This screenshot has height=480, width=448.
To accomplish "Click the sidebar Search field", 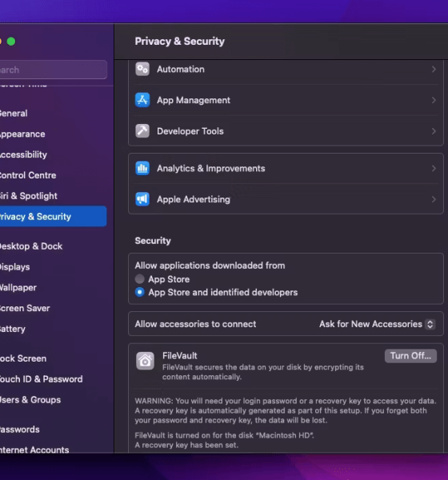I will 54,70.
